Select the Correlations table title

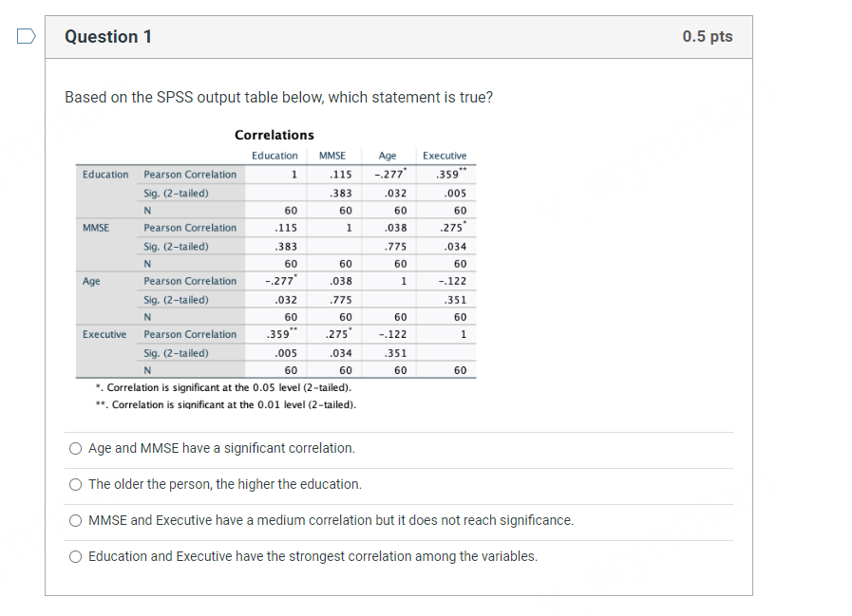pos(275,135)
